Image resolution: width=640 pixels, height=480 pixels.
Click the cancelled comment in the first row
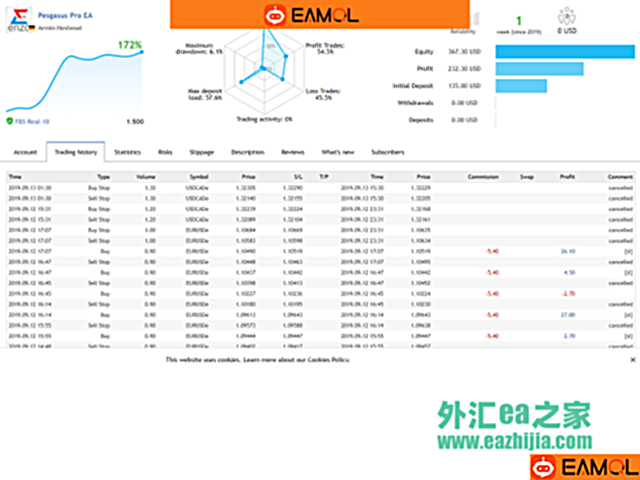621,188
